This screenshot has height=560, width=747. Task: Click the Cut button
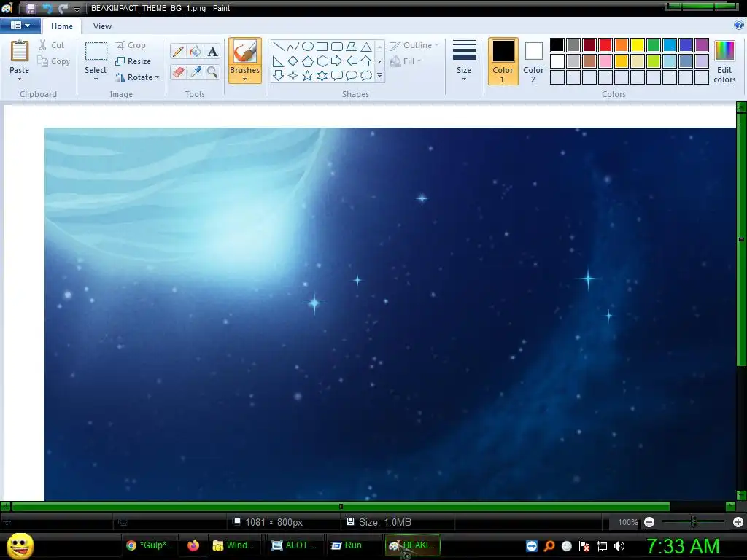[52, 45]
